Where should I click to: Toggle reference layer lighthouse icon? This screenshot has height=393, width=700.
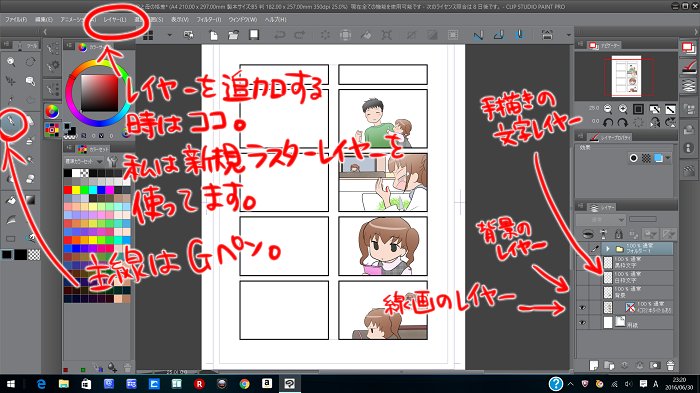click(x=603, y=234)
